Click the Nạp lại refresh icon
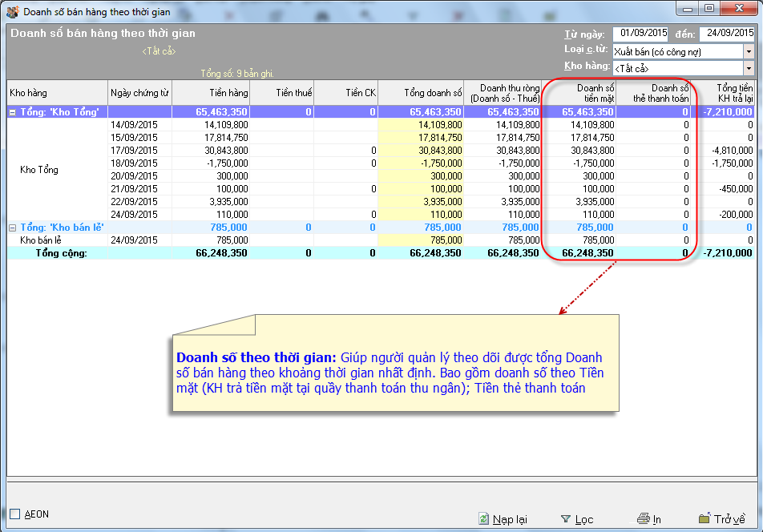This screenshot has width=763, height=532. pyautogui.click(x=483, y=519)
